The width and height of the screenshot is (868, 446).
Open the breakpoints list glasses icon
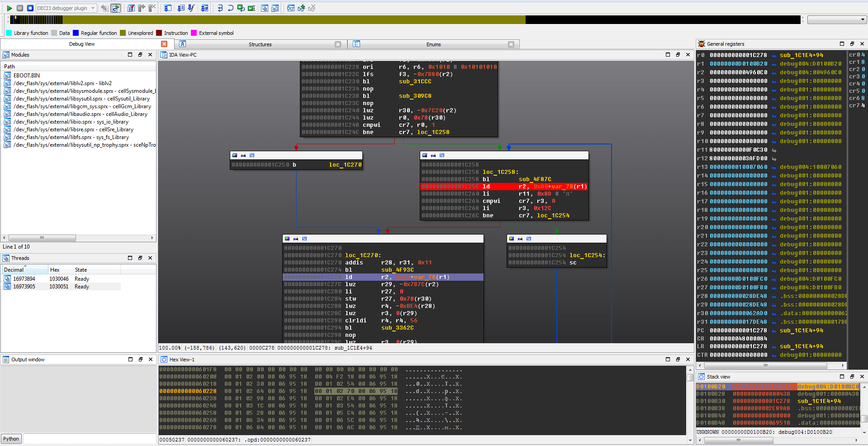pos(290,8)
